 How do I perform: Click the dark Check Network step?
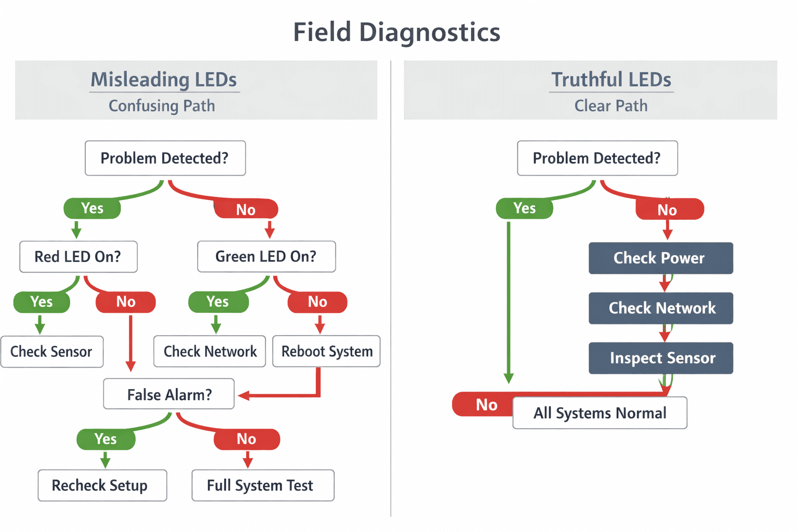pos(661,308)
